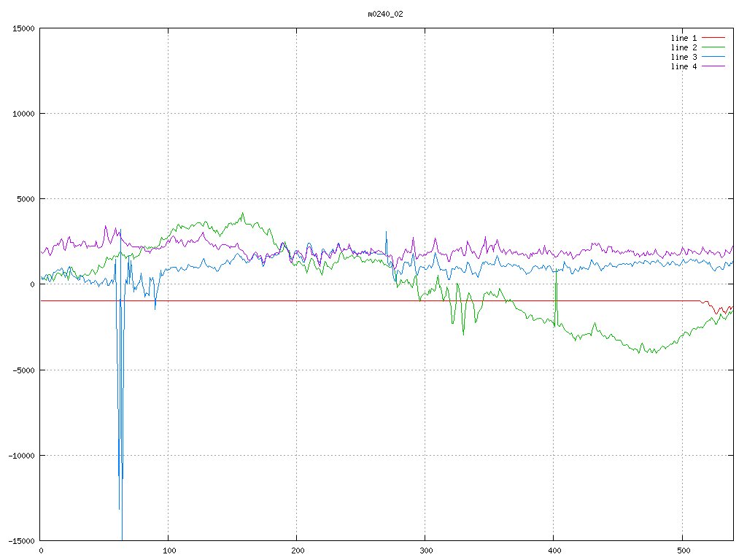This screenshot has width=747, height=560.
Task: Click the y-axis label 10000
Action: pos(24,114)
